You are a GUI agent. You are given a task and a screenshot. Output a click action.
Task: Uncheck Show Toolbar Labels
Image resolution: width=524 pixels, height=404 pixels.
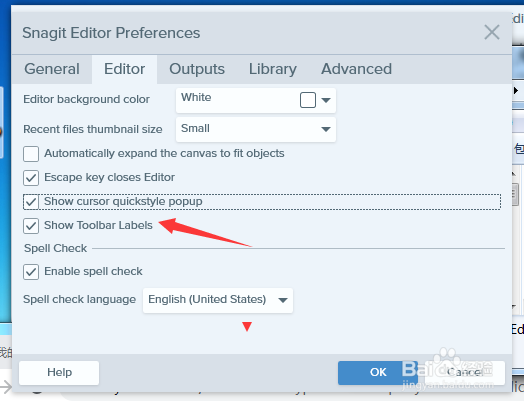coord(31,226)
